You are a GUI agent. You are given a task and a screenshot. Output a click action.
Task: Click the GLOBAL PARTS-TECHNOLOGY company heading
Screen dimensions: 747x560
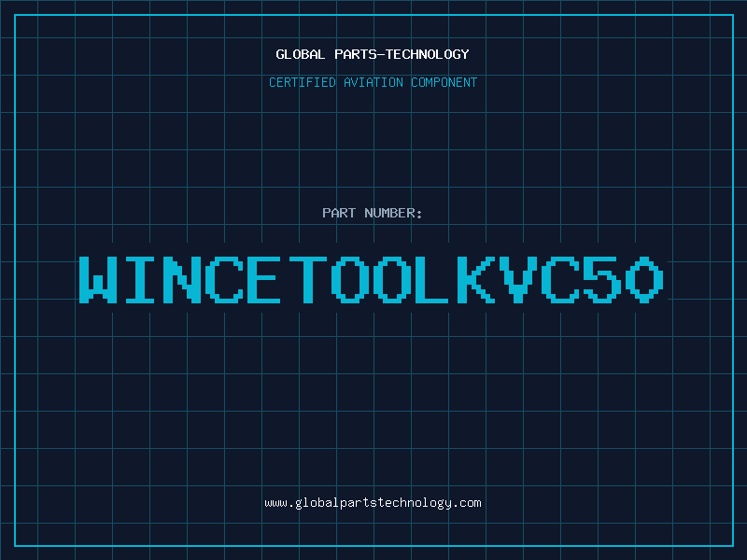(373, 54)
